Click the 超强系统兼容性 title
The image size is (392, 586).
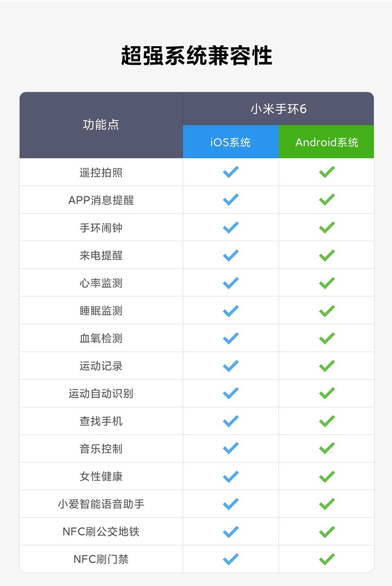pyautogui.click(x=196, y=55)
